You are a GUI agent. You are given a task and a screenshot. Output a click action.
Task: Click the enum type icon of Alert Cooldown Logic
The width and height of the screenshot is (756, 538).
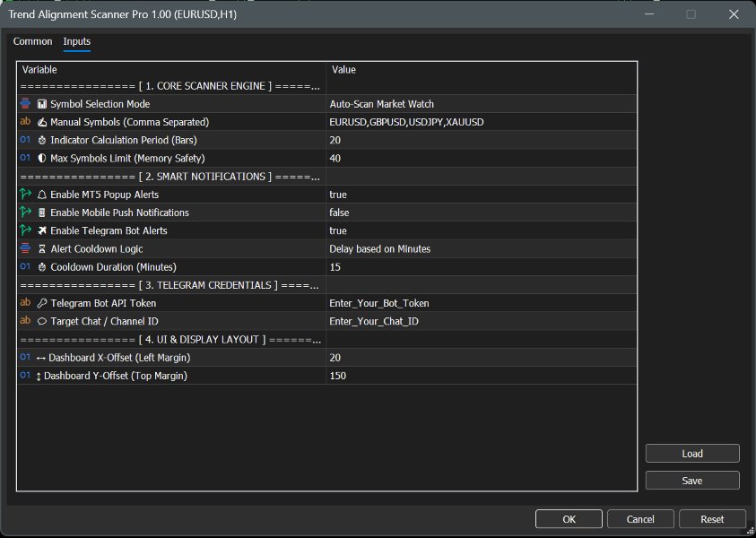(25, 248)
